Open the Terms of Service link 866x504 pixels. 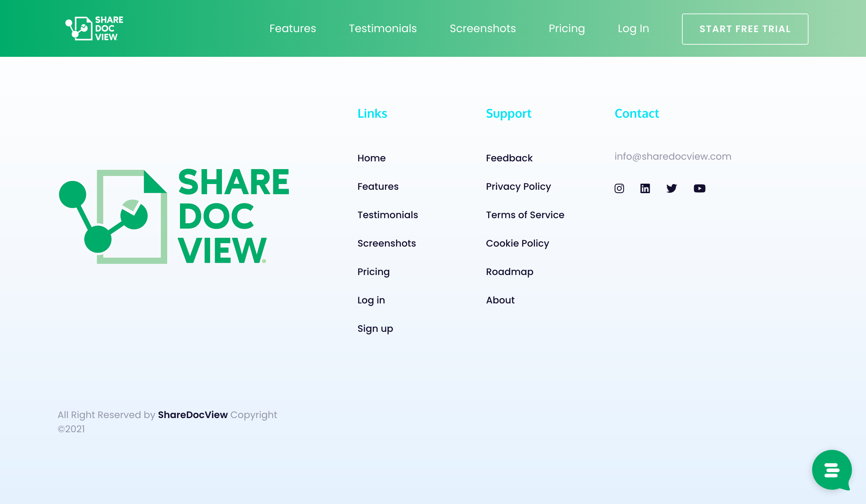(525, 215)
